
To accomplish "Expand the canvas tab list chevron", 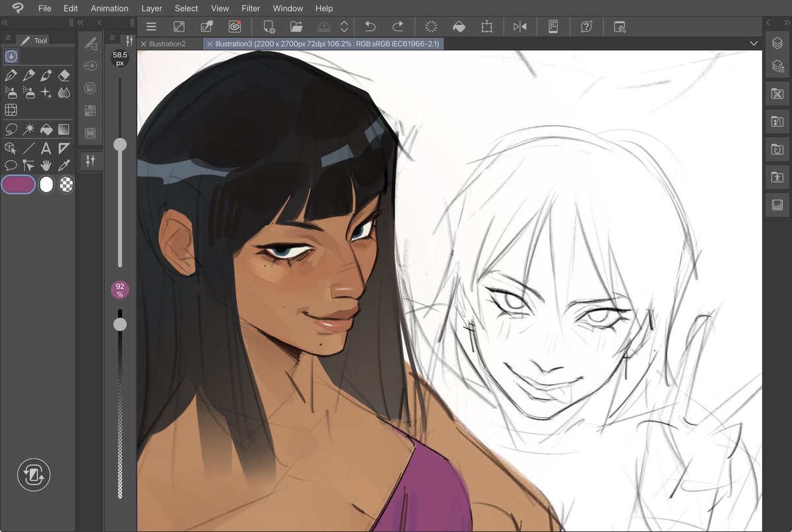I will point(754,44).
